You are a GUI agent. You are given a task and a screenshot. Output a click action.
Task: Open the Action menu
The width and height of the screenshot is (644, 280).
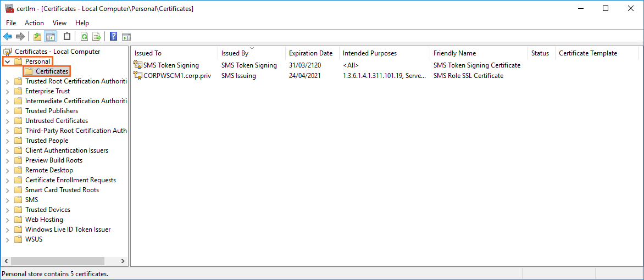pos(34,23)
